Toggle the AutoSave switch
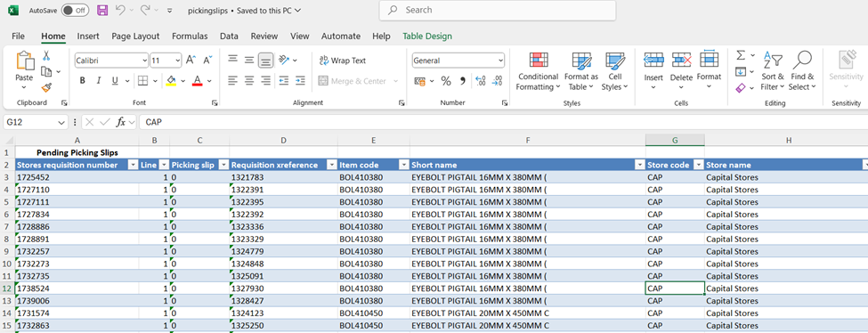This screenshot has height=333, width=868. (x=75, y=10)
